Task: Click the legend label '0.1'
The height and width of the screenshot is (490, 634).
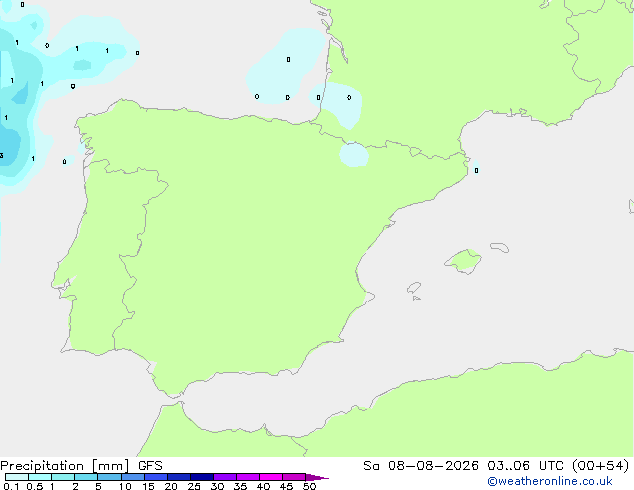Action: 11,486
